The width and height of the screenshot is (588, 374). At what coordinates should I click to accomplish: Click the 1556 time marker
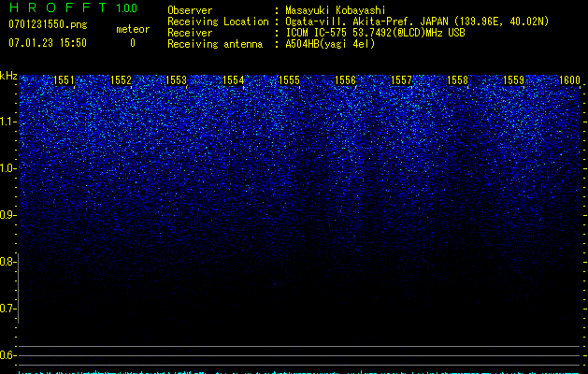click(x=345, y=80)
